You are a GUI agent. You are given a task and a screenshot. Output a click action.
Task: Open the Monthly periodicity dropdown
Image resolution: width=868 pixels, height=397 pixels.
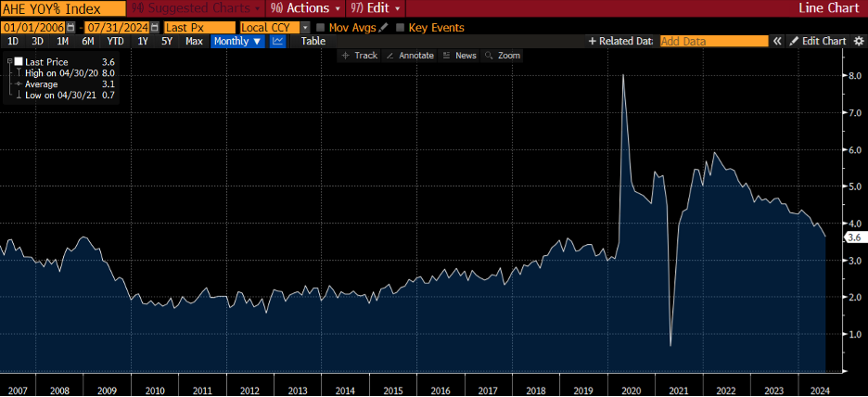pyautogui.click(x=237, y=42)
